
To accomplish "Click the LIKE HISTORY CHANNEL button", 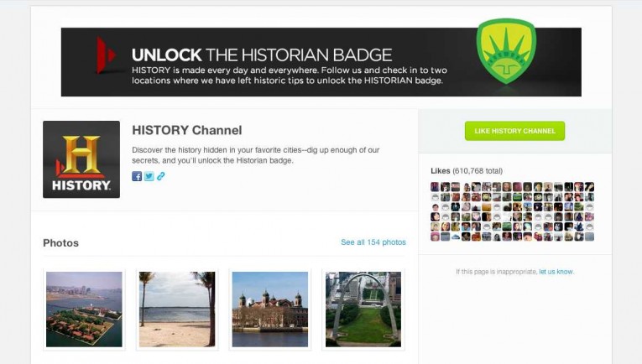I will (514, 131).
